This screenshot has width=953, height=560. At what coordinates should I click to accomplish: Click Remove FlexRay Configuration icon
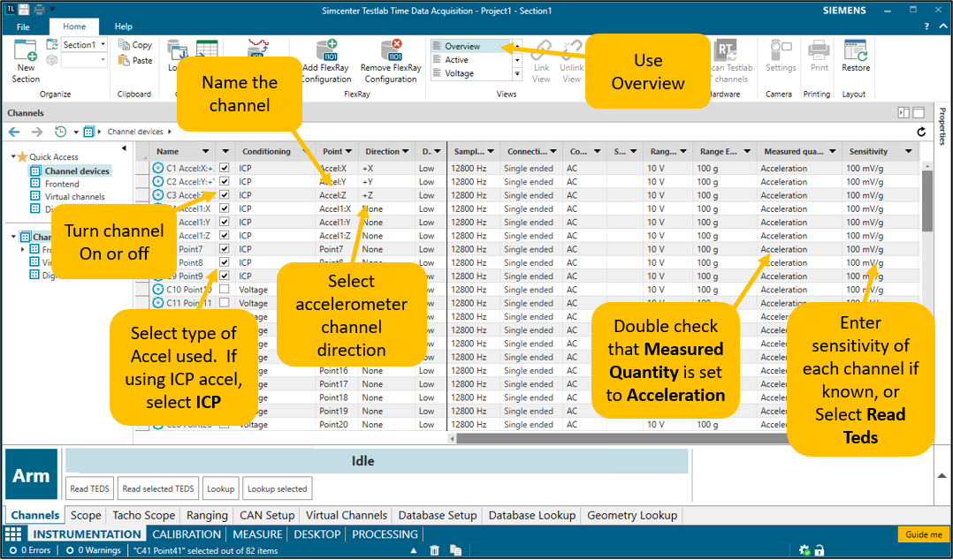click(x=391, y=49)
